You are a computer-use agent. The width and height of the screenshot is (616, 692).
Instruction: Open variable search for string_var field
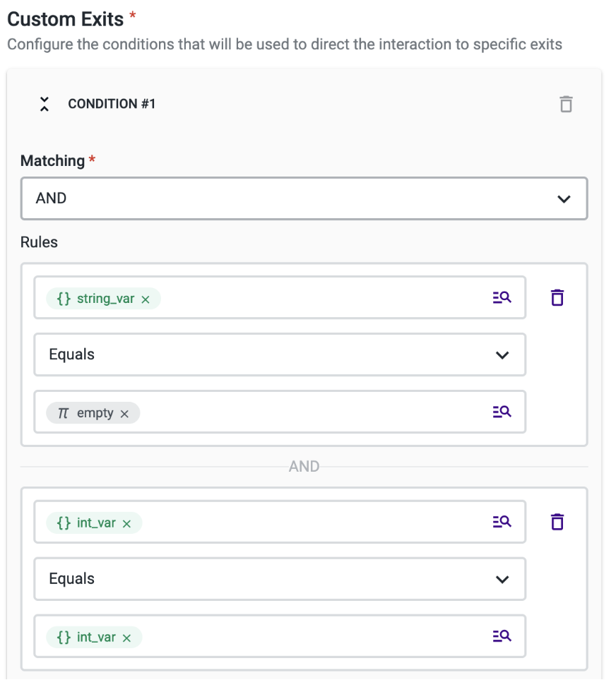pyautogui.click(x=502, y=298)
